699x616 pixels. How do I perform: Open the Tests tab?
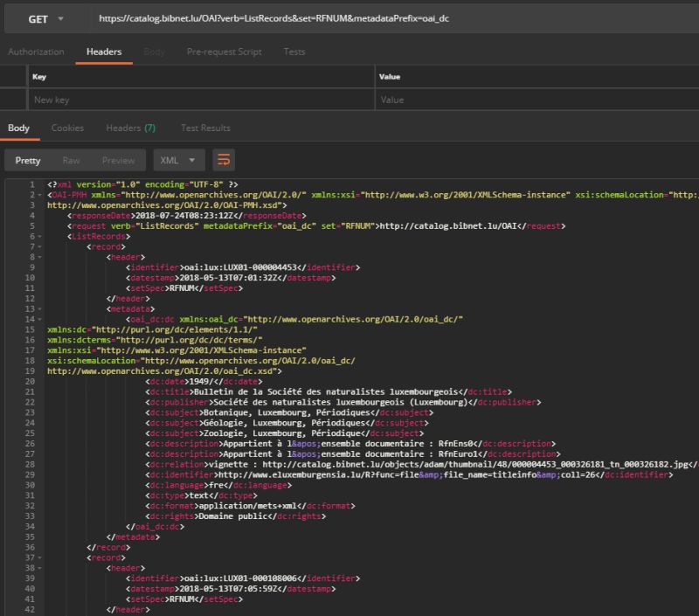coord(294,52)
